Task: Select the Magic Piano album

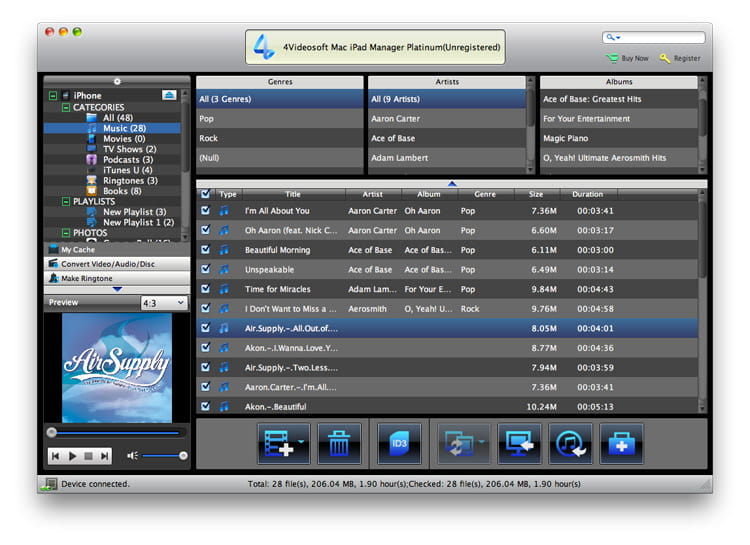Action: point(619,138)
